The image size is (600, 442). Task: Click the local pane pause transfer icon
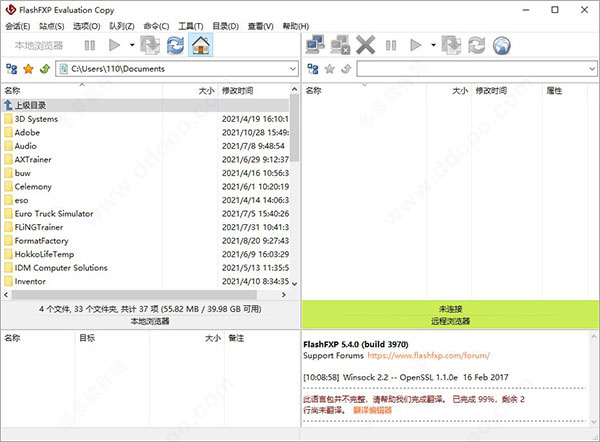pyautogui.click(x=90, y=46)
